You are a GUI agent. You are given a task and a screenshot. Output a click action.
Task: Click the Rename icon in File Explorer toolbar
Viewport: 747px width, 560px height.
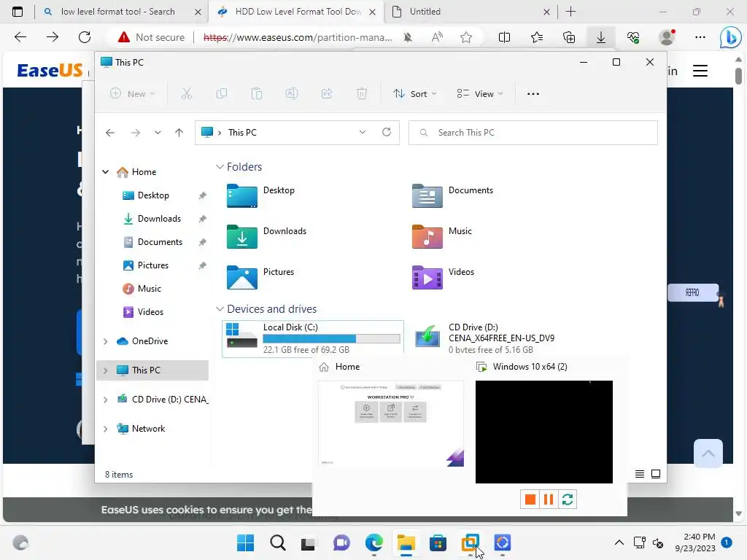point(292,94)
